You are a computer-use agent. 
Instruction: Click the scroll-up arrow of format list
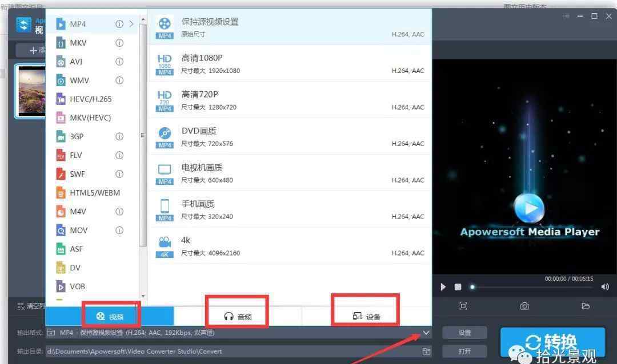coord(143,19)
